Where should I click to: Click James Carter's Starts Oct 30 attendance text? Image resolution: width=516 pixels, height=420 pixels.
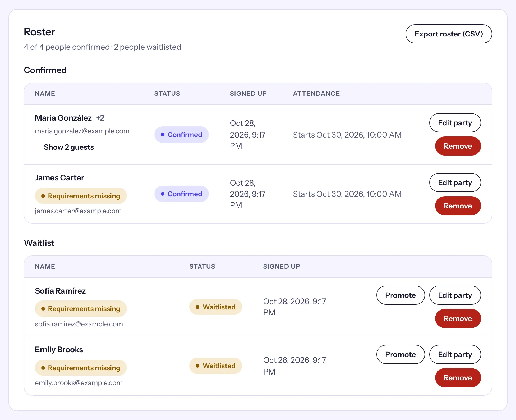(x=347, y=194)
